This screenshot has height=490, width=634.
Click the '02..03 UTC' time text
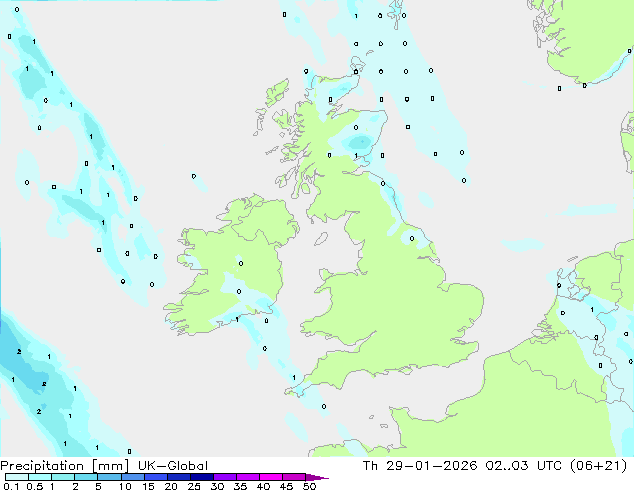[523, 466]
